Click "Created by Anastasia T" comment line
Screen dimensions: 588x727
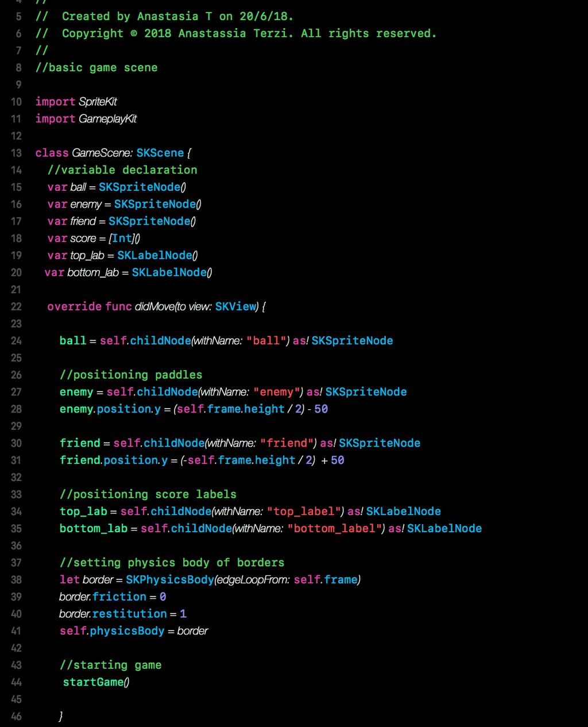pos(165,16)
